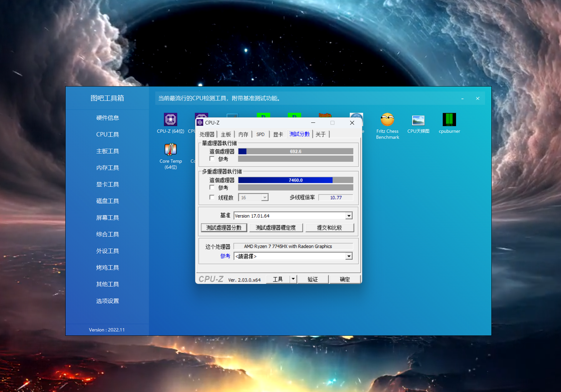Open 屏幕工具 sidebar category
The image size is (561, 392).
(x=107, y=218)
